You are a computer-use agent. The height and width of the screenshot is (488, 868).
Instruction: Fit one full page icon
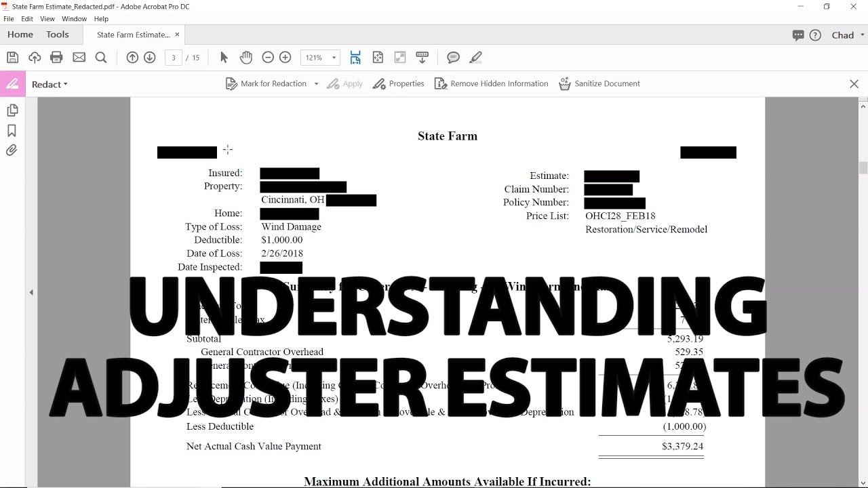point(378,58)
